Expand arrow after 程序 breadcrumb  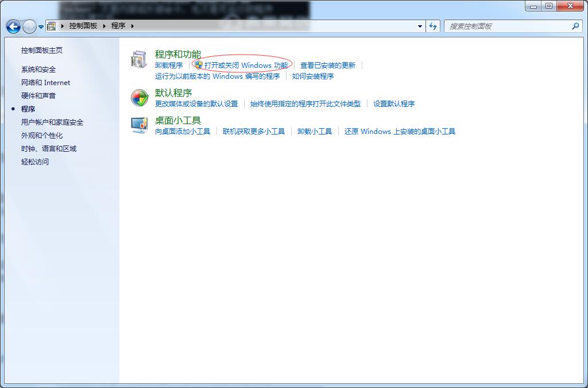133,26
